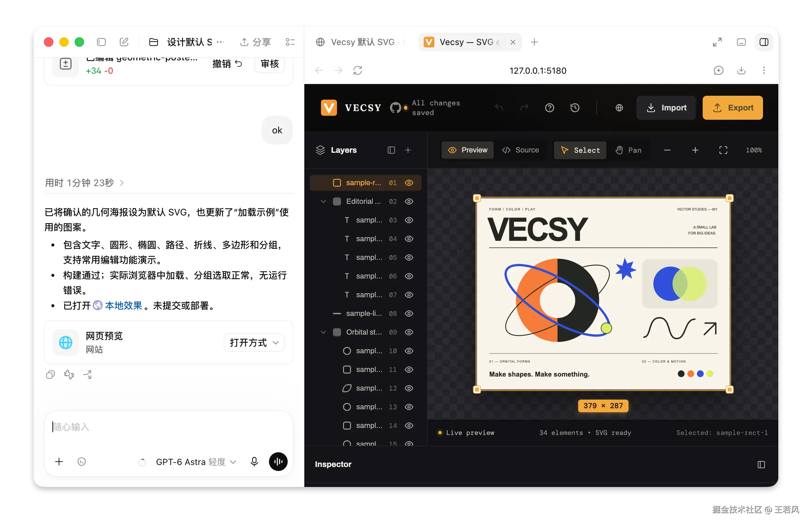Screen dimensions: 812x527
Task: Click the 审核 button
Action: pos(270,64)
